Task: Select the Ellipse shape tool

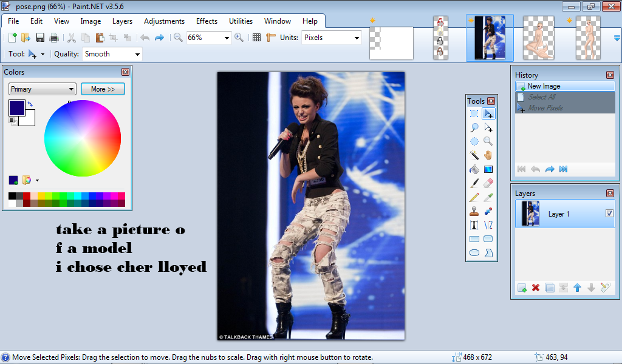Action: [474, 253]
